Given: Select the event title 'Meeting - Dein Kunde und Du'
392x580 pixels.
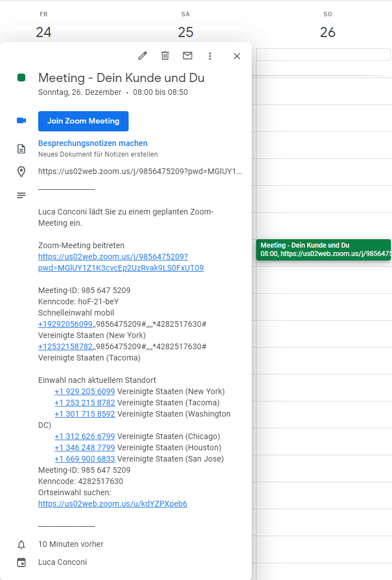Looking at the screenshot, I should pos(121,77).
